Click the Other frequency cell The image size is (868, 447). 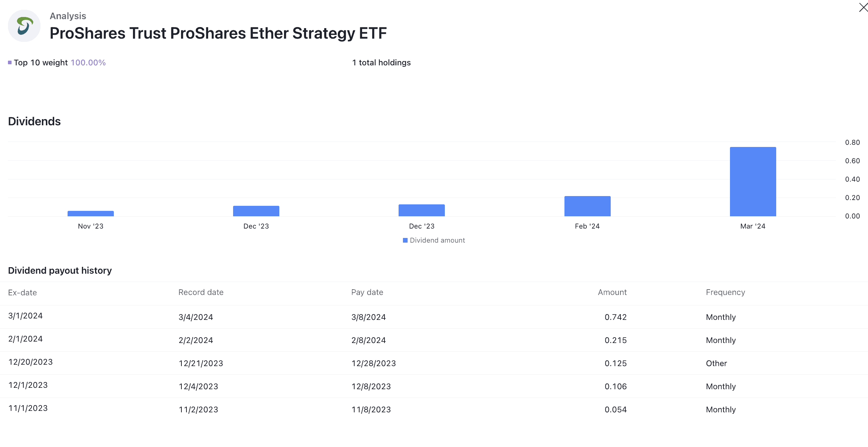716,363
